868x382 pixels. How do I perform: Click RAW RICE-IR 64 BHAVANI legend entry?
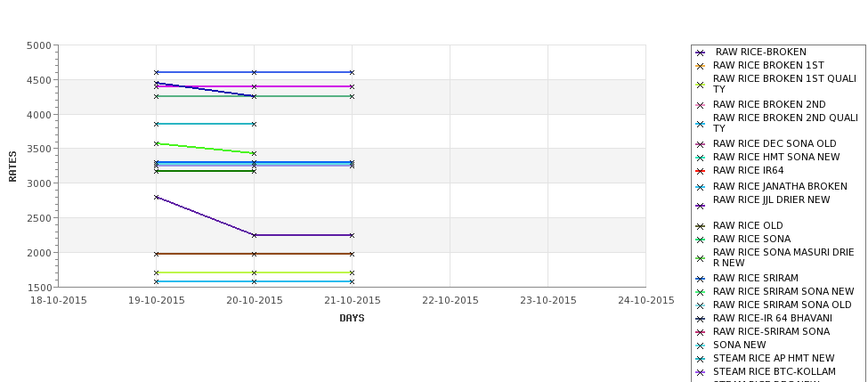click(x=773, y=319)
